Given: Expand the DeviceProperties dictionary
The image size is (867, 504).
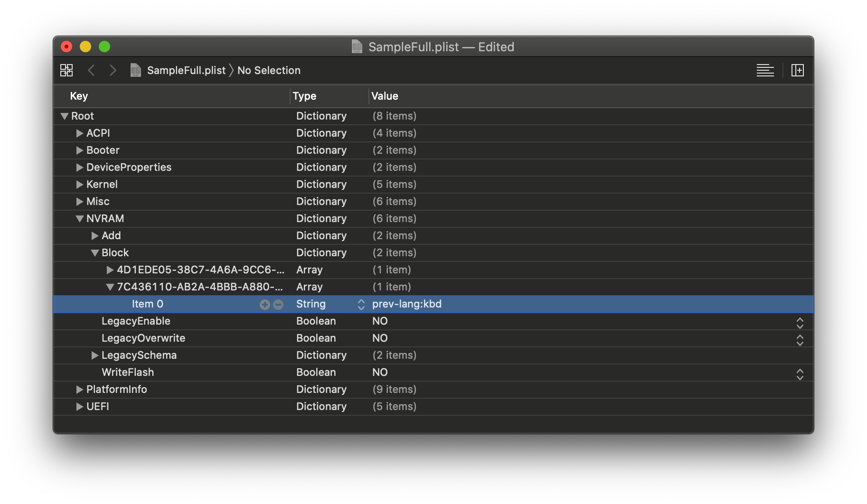Looking at the screenshot, I should pyautogui.click(x=80, y=168).
